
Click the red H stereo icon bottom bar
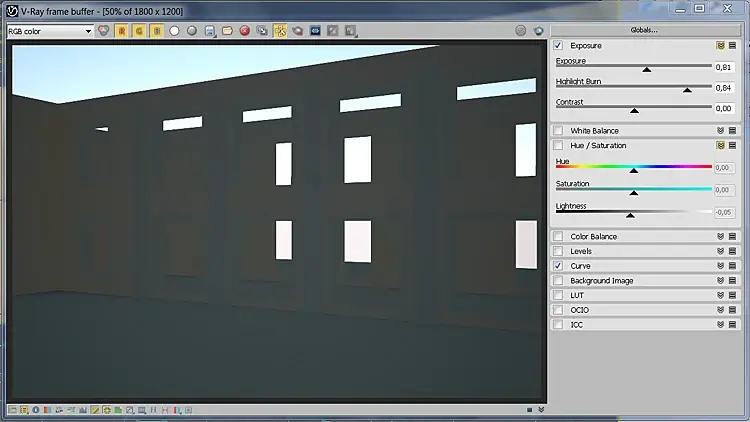click(x=165, y=410)
